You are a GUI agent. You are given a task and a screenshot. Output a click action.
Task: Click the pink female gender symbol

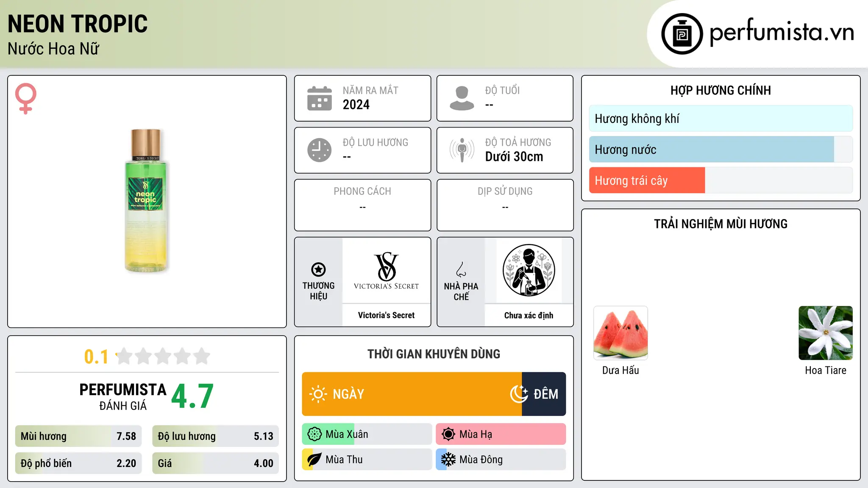(x=26, y=98)
